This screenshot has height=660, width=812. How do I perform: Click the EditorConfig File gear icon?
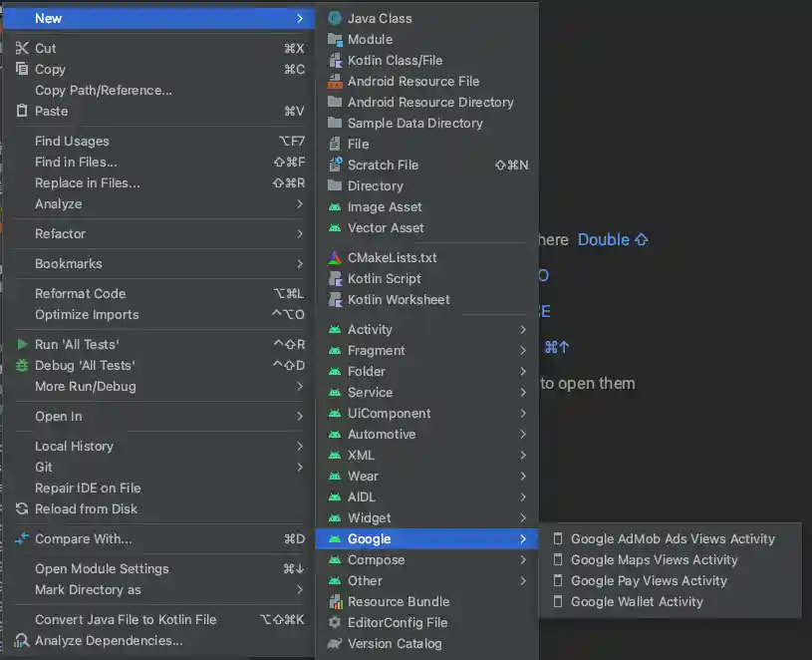pyautogui.click(x=335, y=622)
